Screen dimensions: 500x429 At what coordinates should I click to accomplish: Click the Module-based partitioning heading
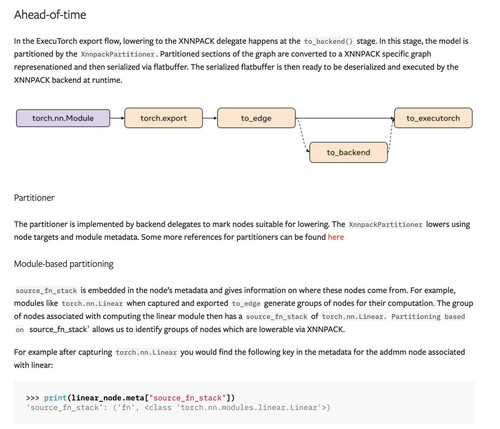point(64,264)
